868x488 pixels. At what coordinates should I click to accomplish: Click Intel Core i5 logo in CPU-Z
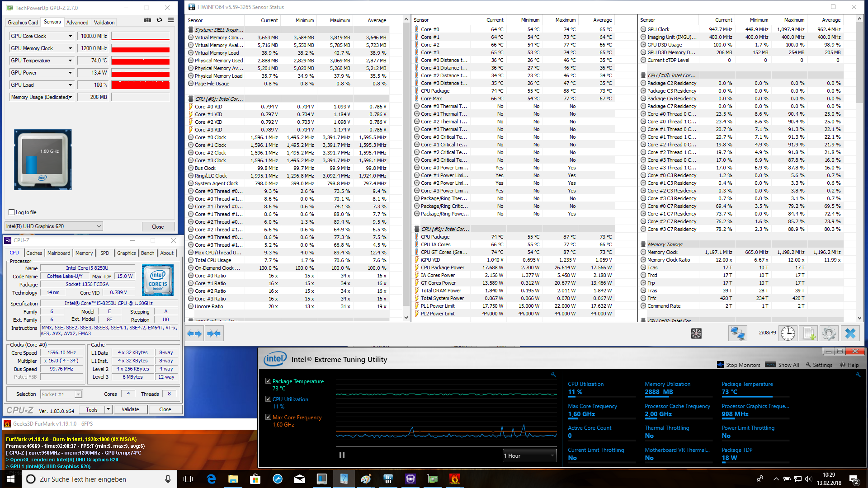[158, 280]
